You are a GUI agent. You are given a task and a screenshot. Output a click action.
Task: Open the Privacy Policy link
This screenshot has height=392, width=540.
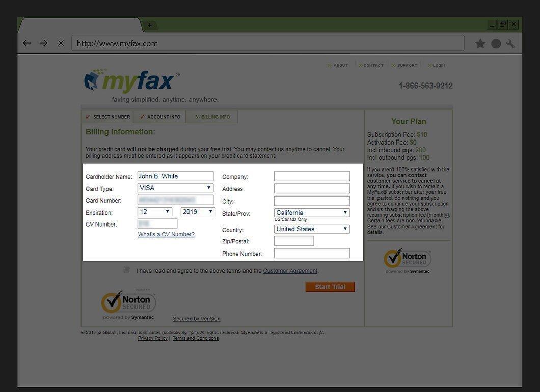(x=152, y=338)
